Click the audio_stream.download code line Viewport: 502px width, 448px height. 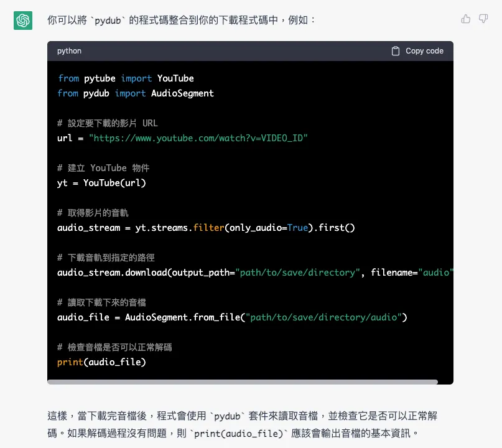point(255,273)
